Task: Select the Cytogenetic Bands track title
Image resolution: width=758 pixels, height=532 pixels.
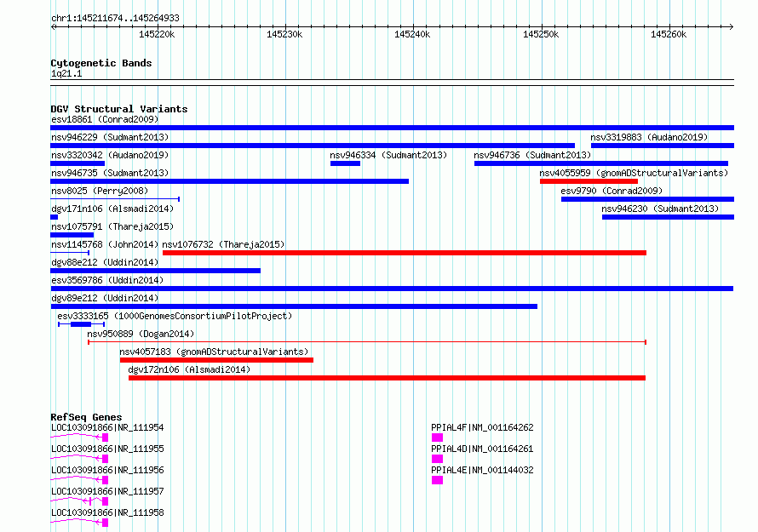Action: 101,63
